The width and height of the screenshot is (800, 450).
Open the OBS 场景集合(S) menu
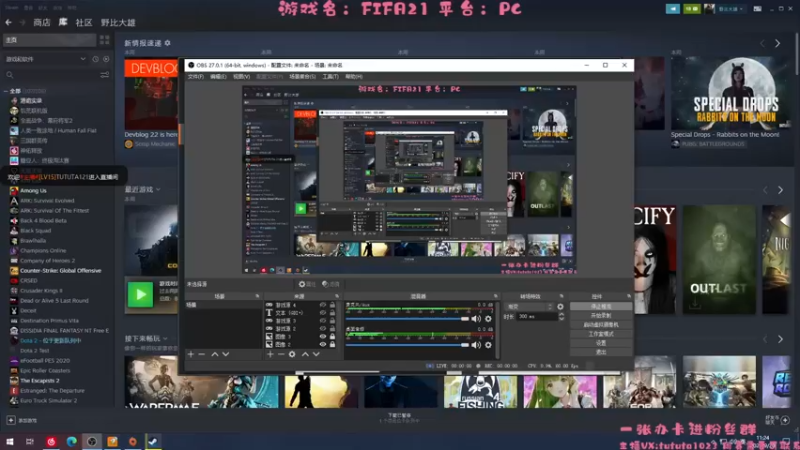pyautogui.click(x=303, y=77)
